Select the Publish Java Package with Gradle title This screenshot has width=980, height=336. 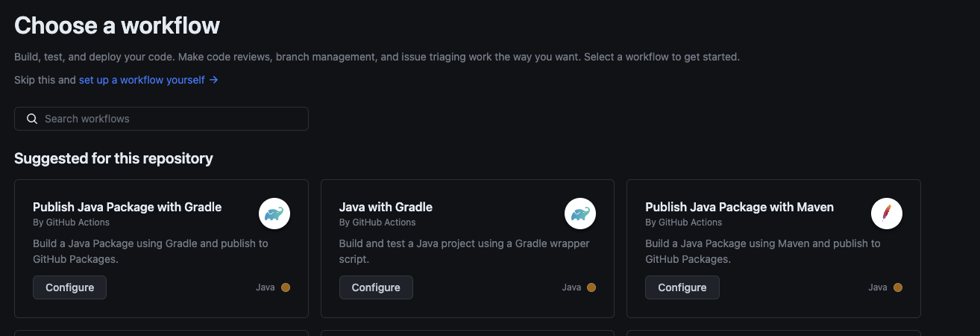click(x=128, y=207)
